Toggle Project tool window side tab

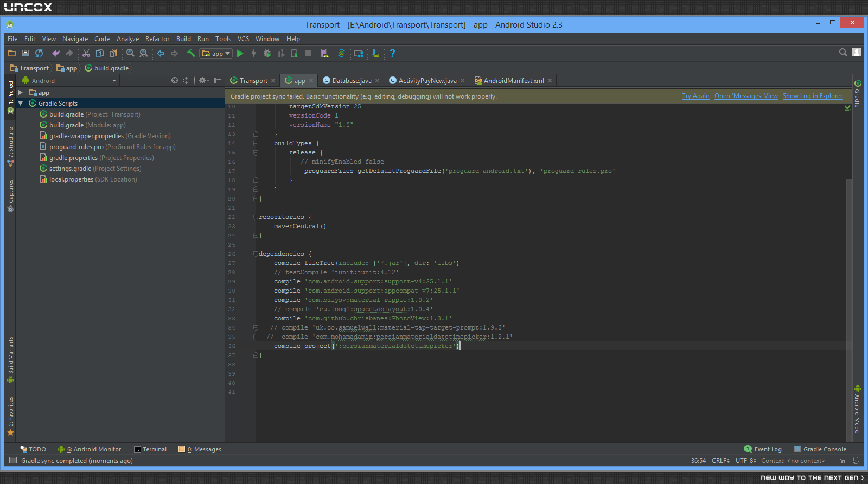(10, 96)
